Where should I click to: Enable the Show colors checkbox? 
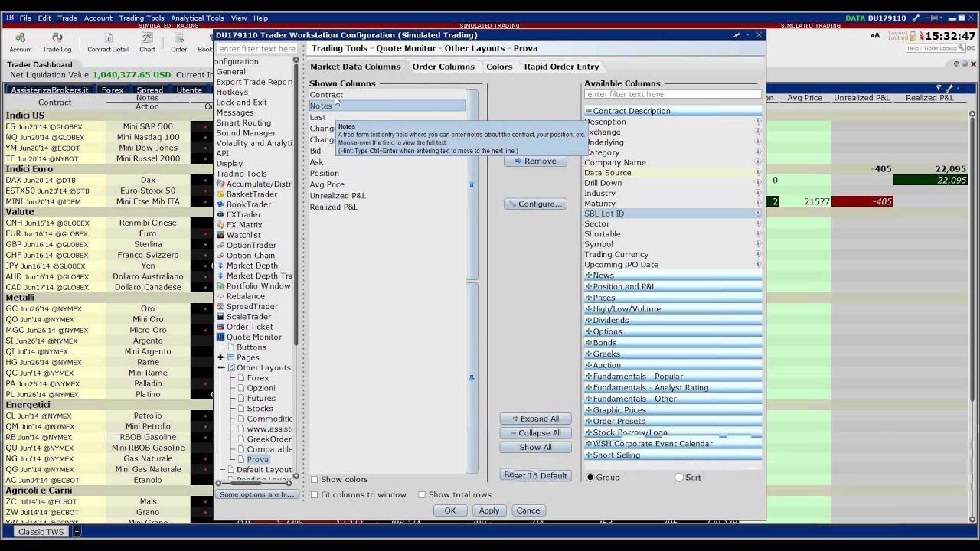pos(314,480)
